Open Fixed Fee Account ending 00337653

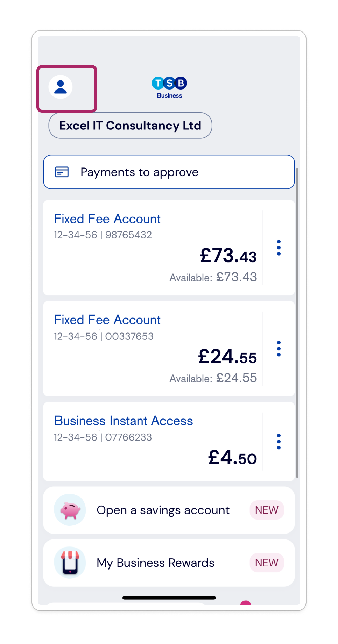pyautogui.click(x=153, y=349)
